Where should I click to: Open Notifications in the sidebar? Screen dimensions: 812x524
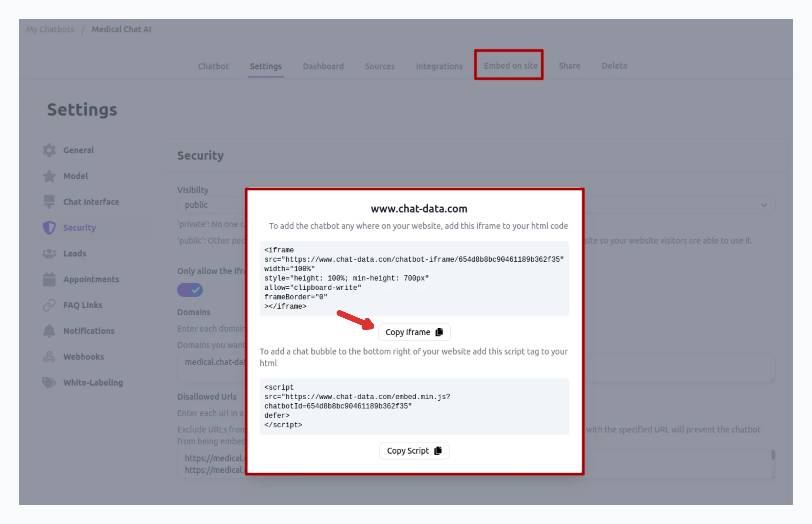89,331
